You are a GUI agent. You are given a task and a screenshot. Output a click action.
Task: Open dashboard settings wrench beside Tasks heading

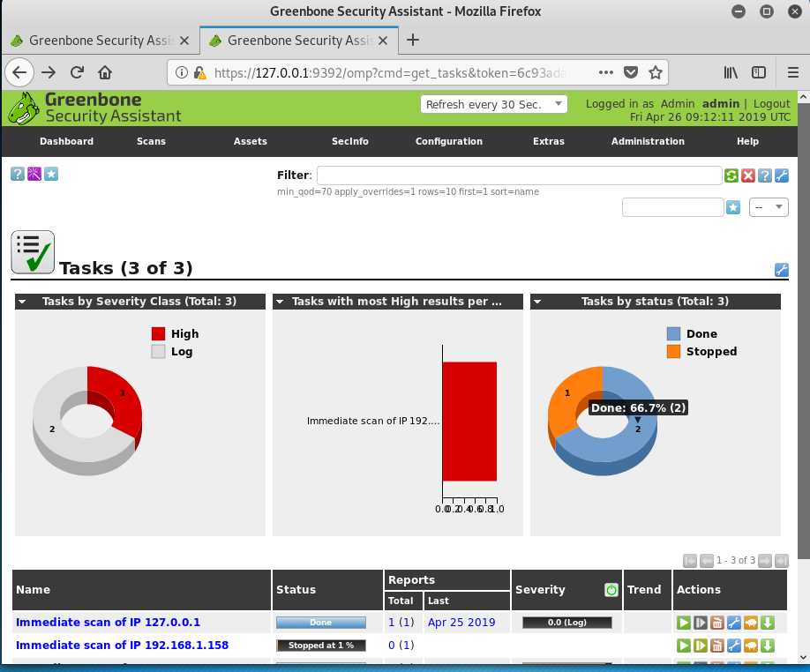782,270
